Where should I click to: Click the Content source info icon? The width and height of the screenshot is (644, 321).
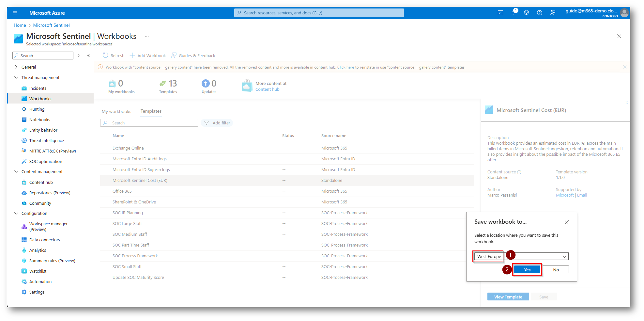coord(519,172)
